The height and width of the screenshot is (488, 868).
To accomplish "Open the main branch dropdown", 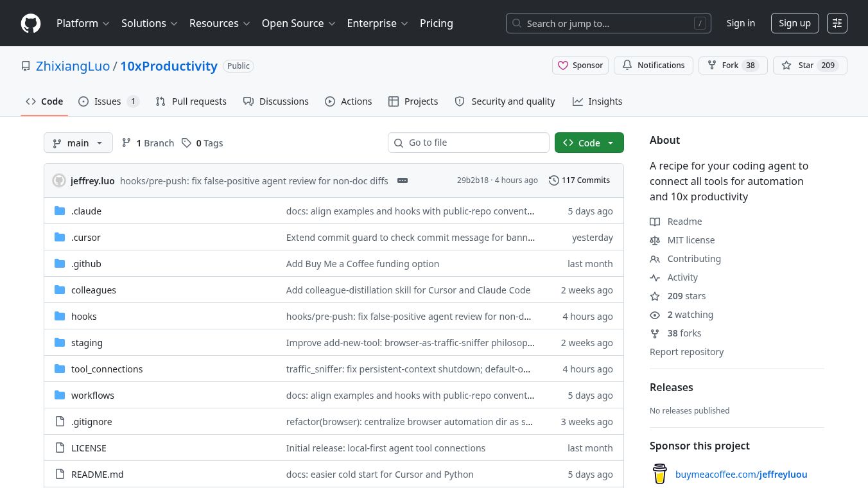I will point(78,143).
